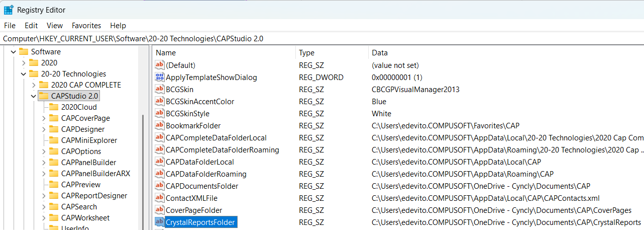Expand the 2020 CAP COMPLETE key
This screenshot has width=644, height=230.
33,85
